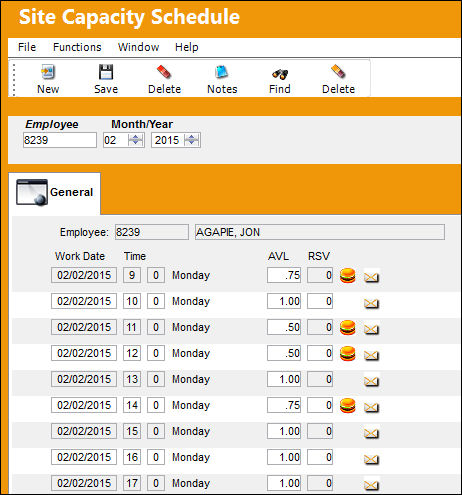
Task: Click the burger icon in the 11 o'clock row
Action: pos(347,327)
